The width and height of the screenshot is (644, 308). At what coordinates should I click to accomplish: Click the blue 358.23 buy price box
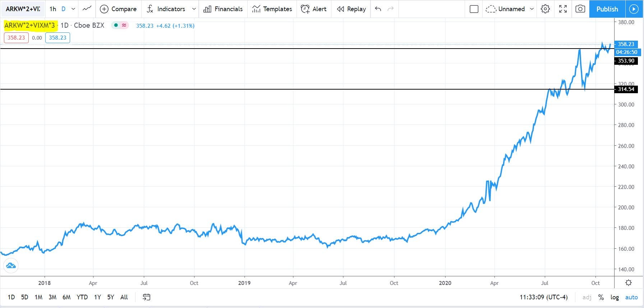tap(57, 38)
